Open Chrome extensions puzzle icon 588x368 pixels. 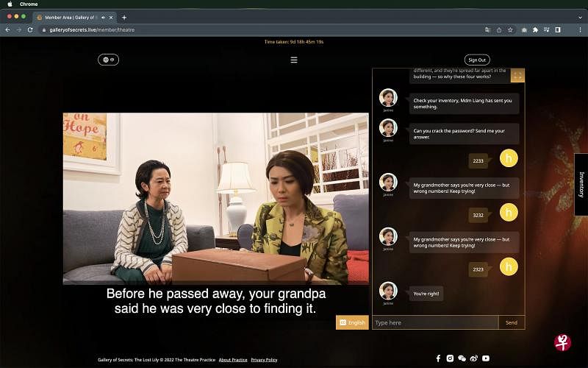[x=535, y=29]
